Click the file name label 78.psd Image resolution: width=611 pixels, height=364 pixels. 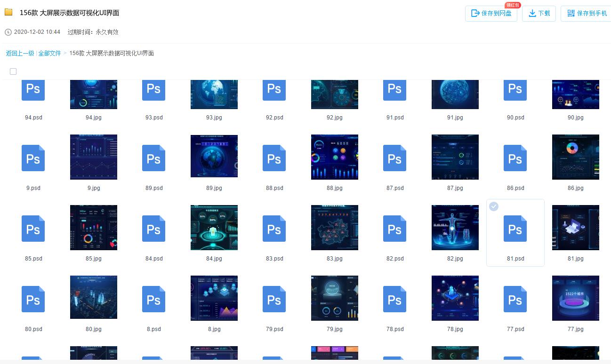[x=395, y=329]
